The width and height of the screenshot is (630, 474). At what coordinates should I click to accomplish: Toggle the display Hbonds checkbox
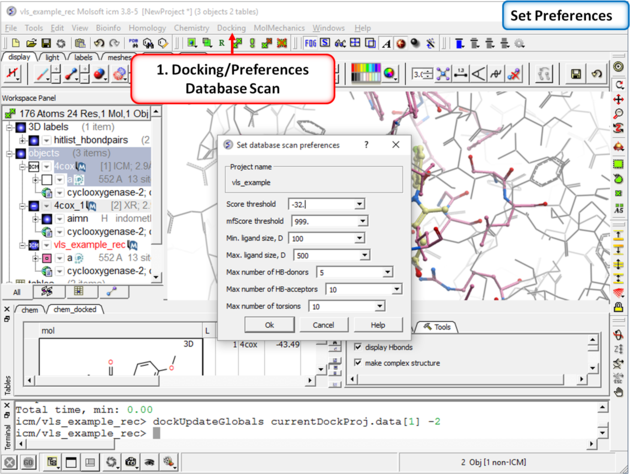tap(359, 347)
